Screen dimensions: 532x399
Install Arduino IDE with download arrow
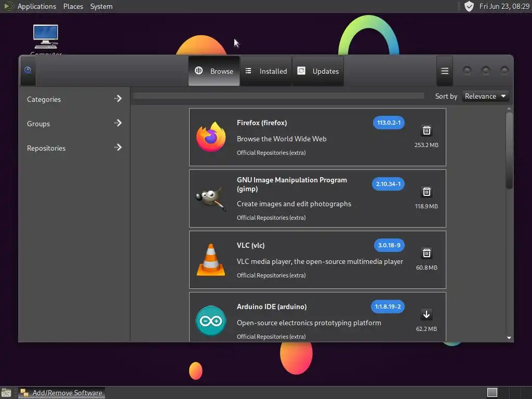point(427,314)
